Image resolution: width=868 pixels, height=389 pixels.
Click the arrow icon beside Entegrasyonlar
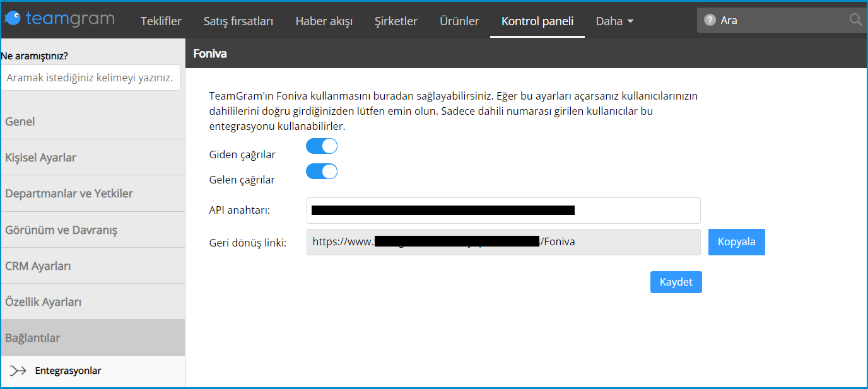18,371
